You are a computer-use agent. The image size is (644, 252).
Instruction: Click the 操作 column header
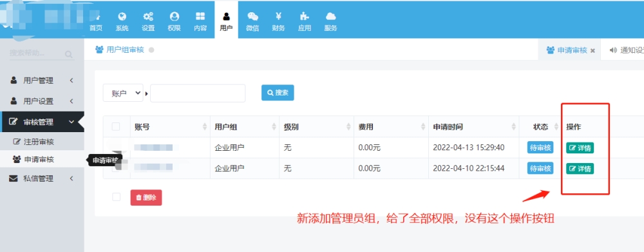pos(573,127)
